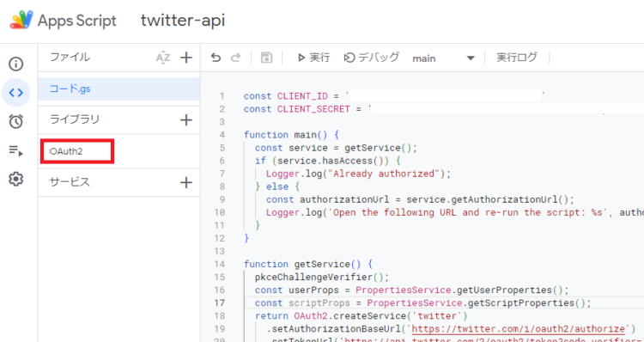This screenshot has width=644, height=342.
Task: Add a service with plus icon
Action: click(x=186, y=182)
